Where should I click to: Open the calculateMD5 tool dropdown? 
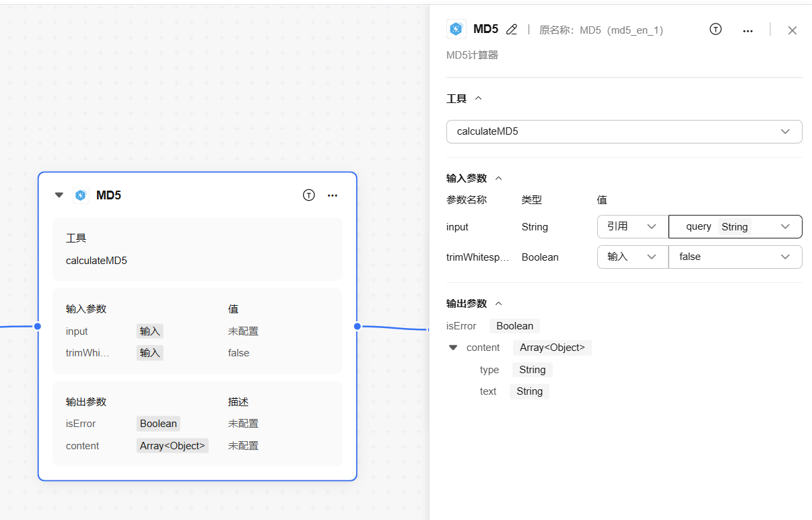click(x=623, y=131)
